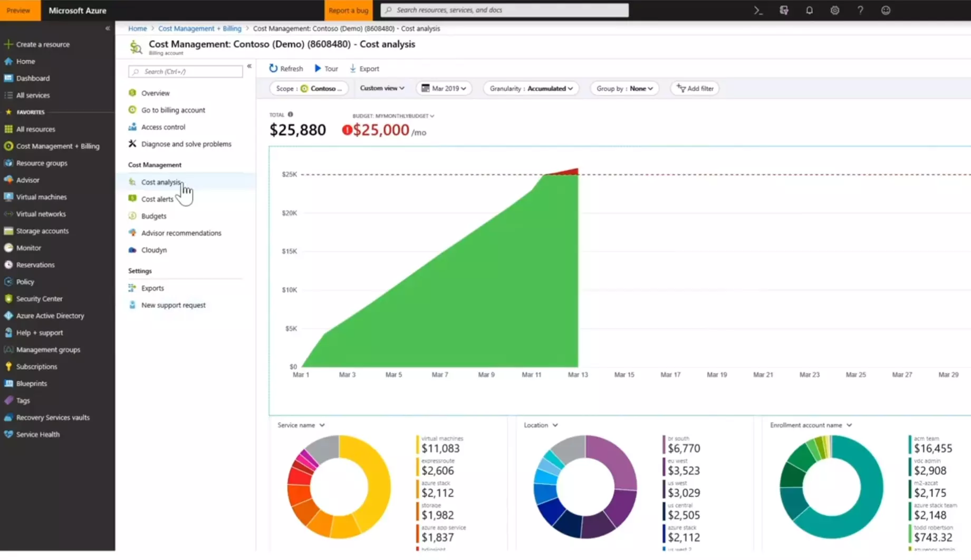Viewport: 971px width, 560px height.
Task: Click Azure Active Directory icon
Action: [8, 315]
